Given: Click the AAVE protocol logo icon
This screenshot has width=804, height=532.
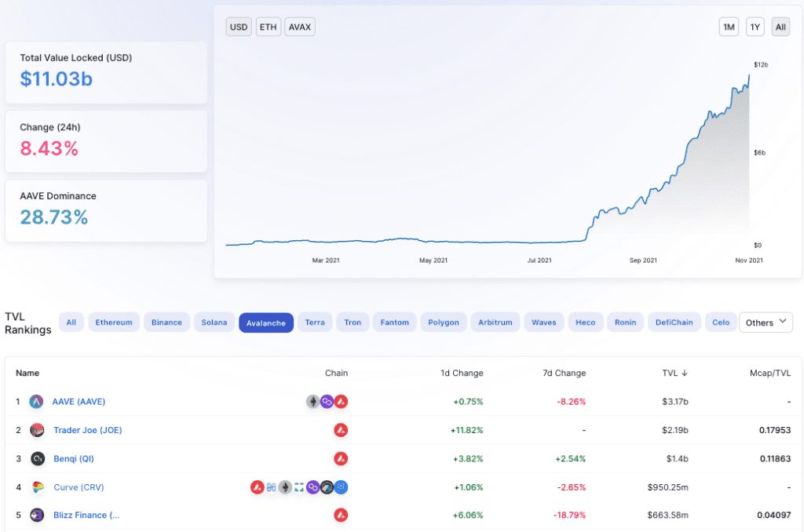Looking at the screenshot, I should pyautogui.click(x=36, y=402).
